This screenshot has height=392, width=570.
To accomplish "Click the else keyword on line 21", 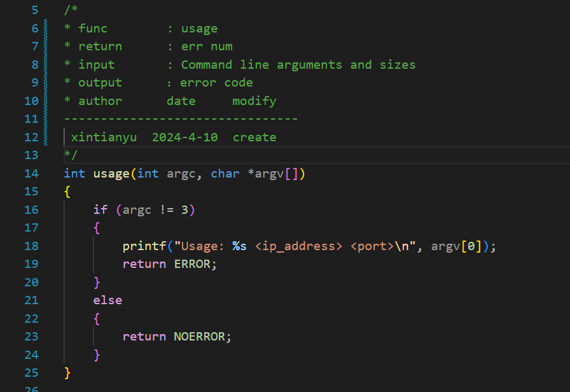I will [108, 300].
